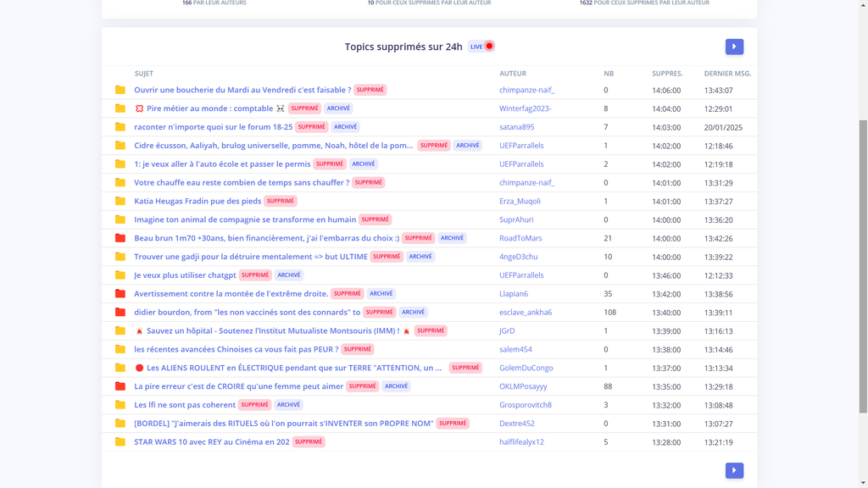This screenshot has width=868, height=488.
Task: Click red folder icon beside didier bourdon topic
Action: coord(120,313)
